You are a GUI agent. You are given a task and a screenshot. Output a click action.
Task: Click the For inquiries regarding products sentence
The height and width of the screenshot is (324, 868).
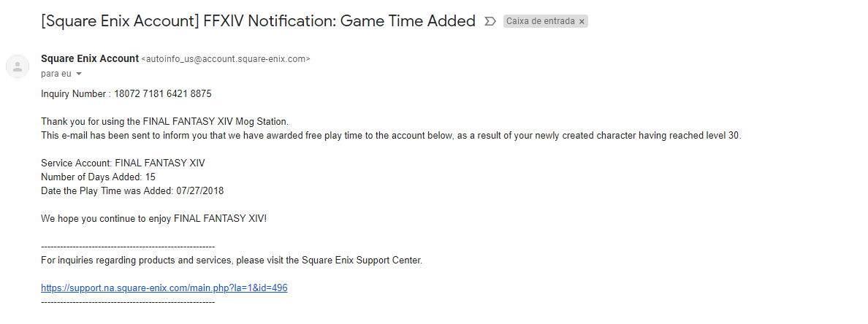(232, 260)
